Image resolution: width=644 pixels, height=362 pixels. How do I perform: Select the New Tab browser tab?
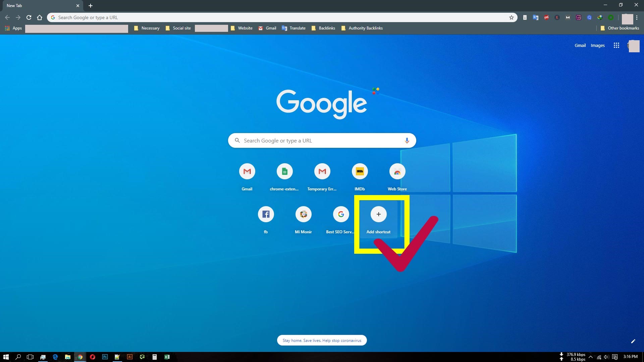tap(42, 6)
